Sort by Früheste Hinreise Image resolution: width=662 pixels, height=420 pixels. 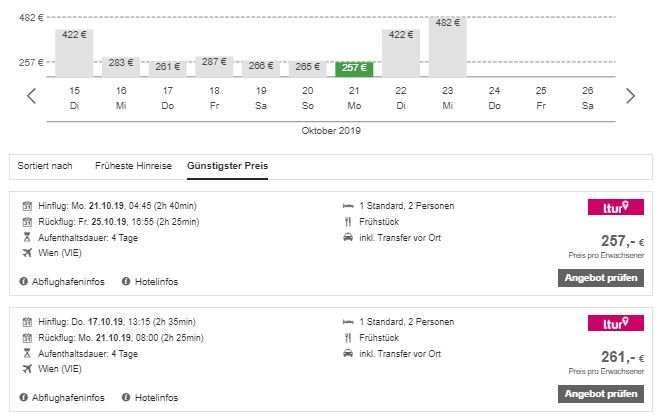133,165
